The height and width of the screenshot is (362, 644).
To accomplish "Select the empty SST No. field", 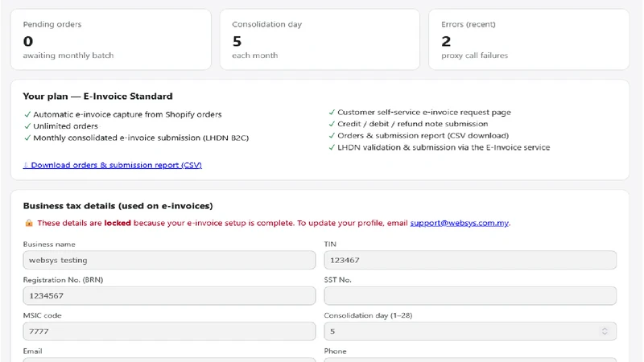I will pyautogui.click(x=470, y=296).
